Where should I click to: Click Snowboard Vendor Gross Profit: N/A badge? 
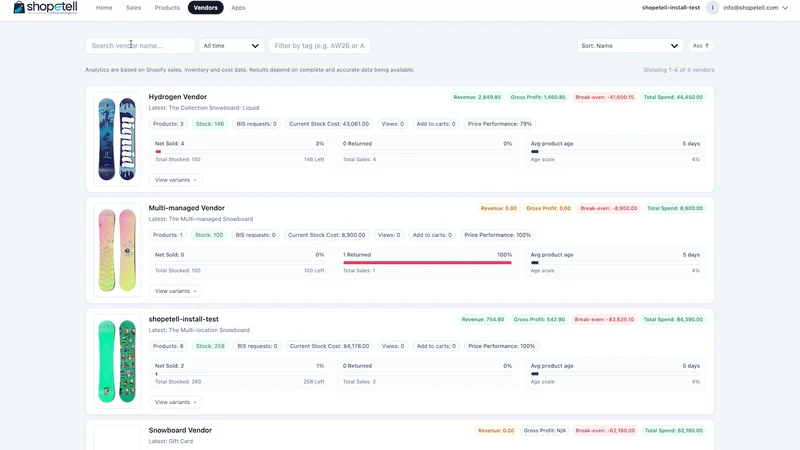544,431
